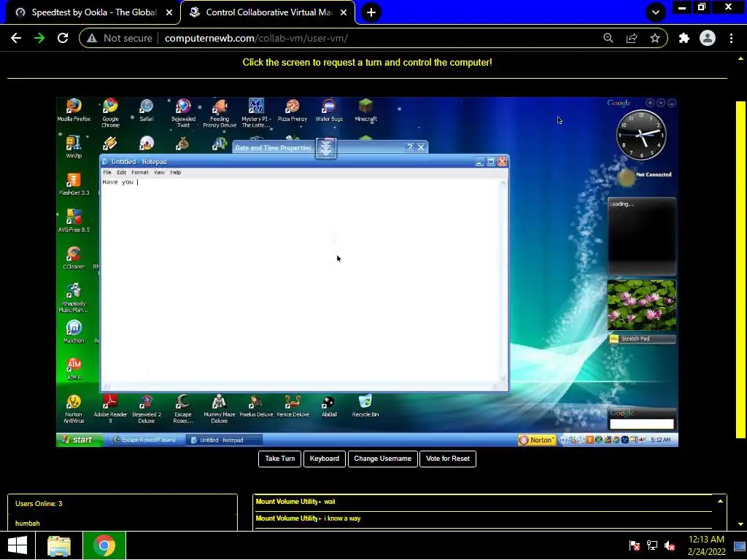Open Notepad Edit menu

coord(122,172)
